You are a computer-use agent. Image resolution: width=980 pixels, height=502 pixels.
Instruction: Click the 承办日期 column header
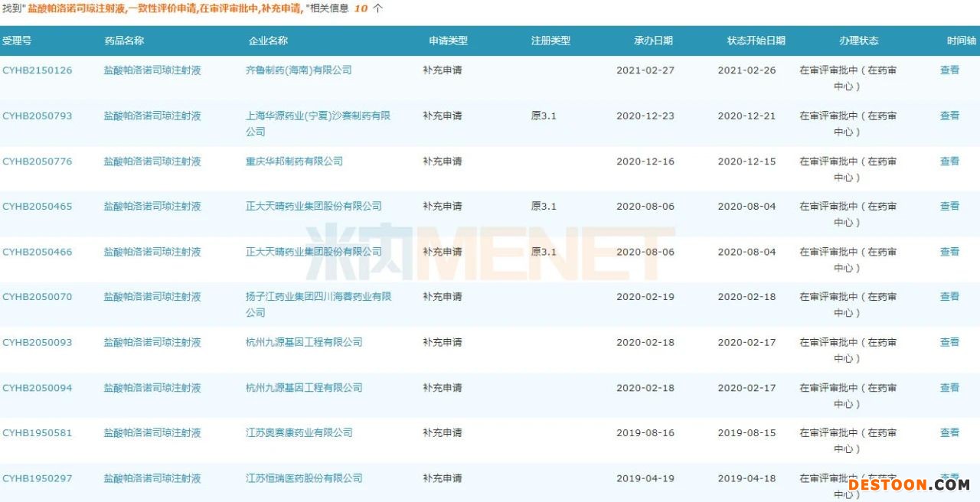[x=653, y=41]
